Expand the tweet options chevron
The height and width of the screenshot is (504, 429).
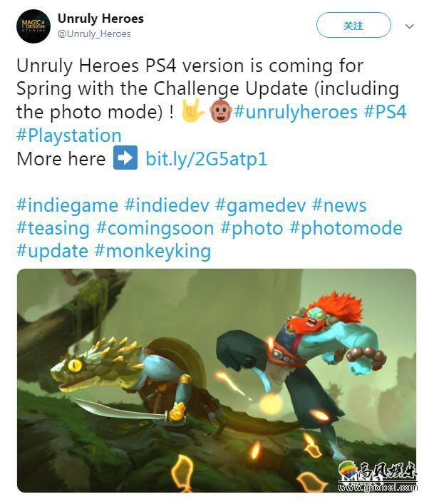pyautogui.click(x=409, y=26)
